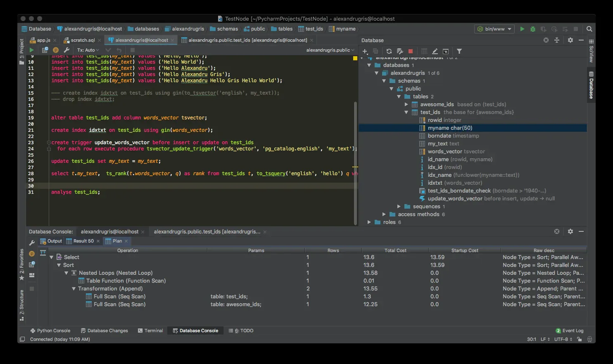
Task: Run the bin/www configuration with green play
Action: pyautogui.click(x=522, y=29)
